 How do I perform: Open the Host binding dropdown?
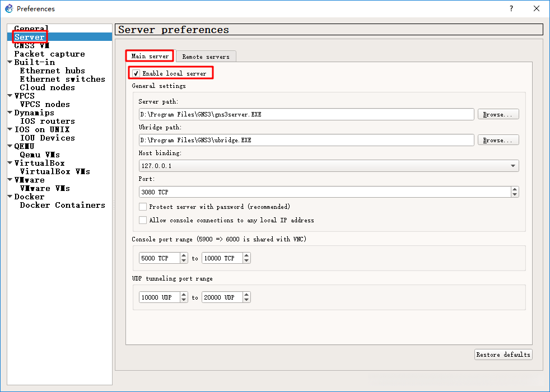click(x=329, y=166)
